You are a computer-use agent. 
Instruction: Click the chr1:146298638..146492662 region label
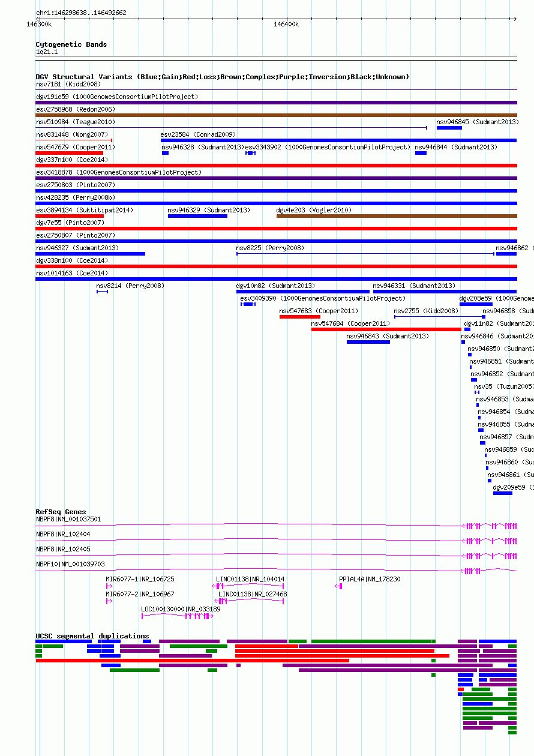click(x=81, y=13)
